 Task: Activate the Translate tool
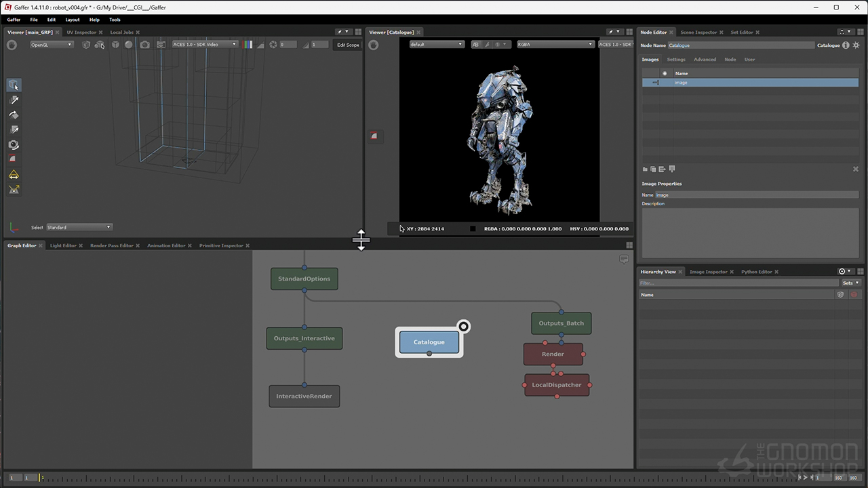(x=14, y=100)
